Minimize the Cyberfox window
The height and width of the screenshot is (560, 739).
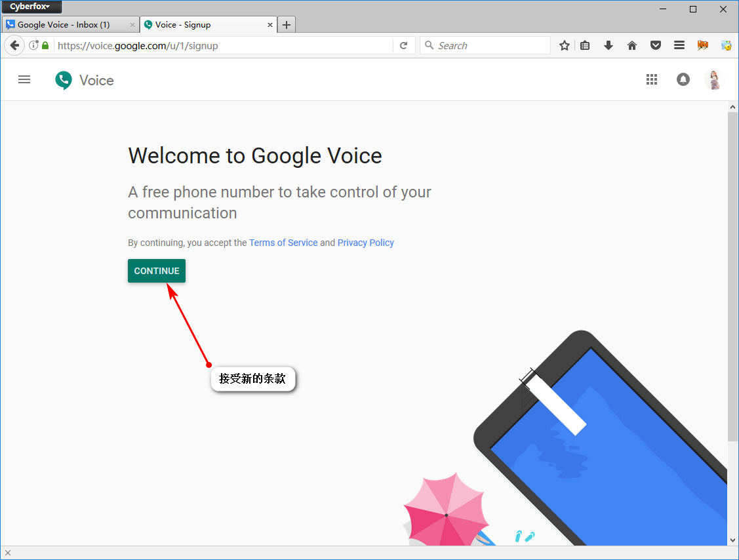663,9
